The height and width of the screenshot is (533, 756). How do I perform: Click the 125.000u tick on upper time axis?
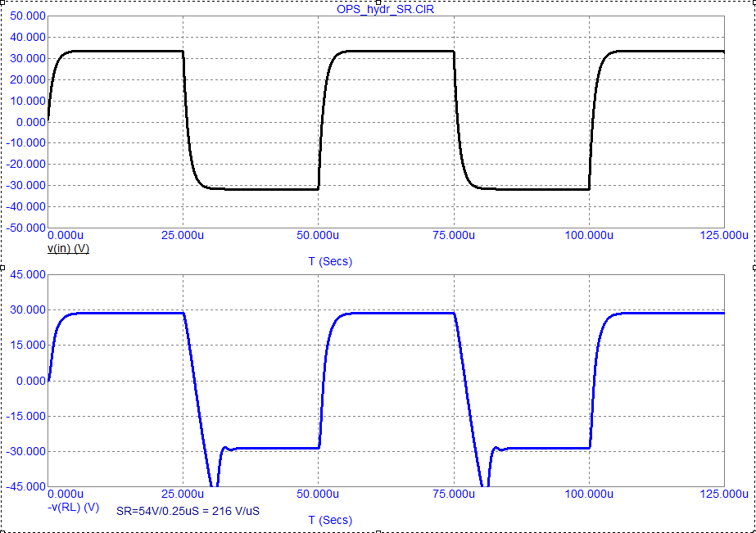pyautogui.click(x=724, y=235)
